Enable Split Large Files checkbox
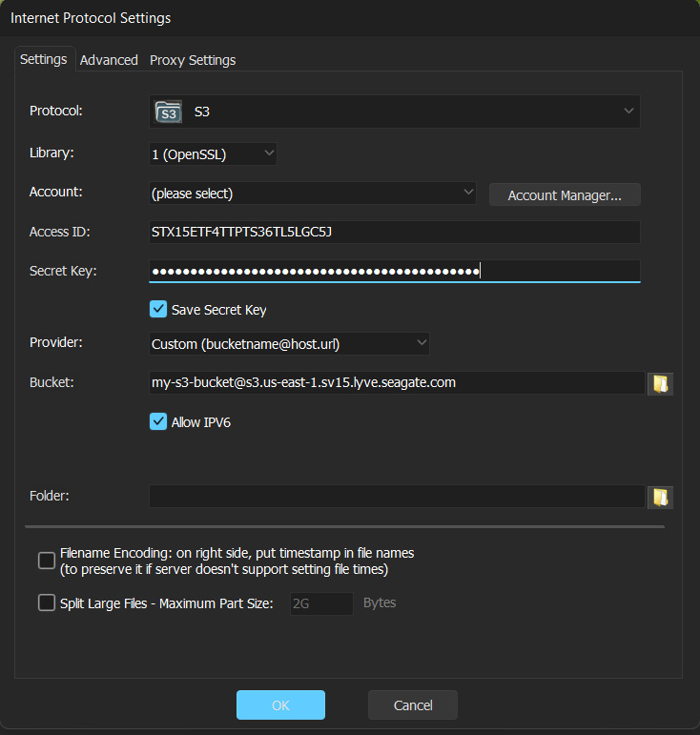Image resolution: width=700 pixels, height=735 pixels. 47,602
